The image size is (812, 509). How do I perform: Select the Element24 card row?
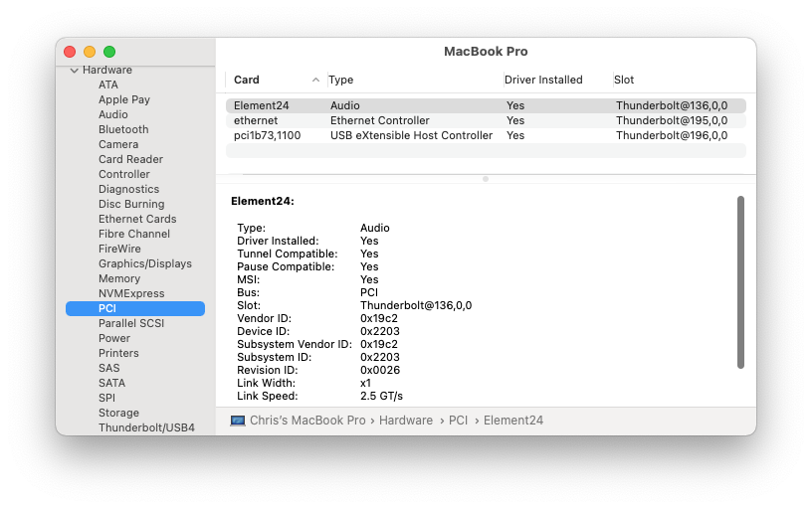click(486, 105)
